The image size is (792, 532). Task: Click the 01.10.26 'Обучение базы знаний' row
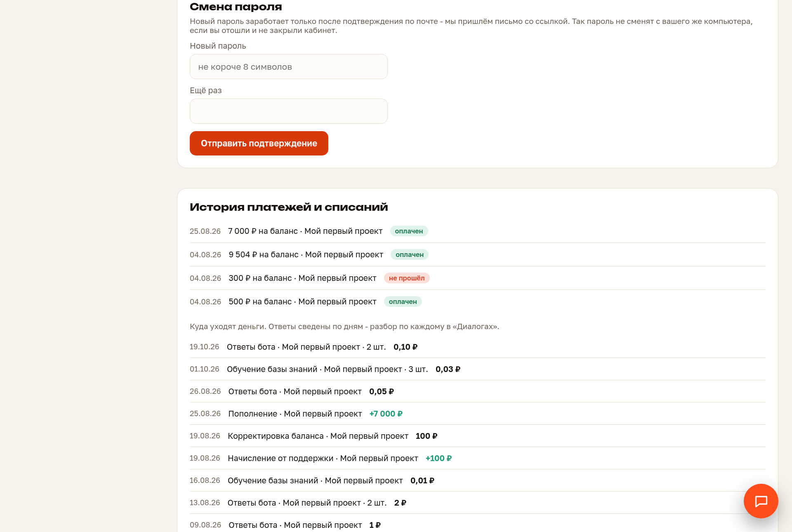[x=478, y=370]
